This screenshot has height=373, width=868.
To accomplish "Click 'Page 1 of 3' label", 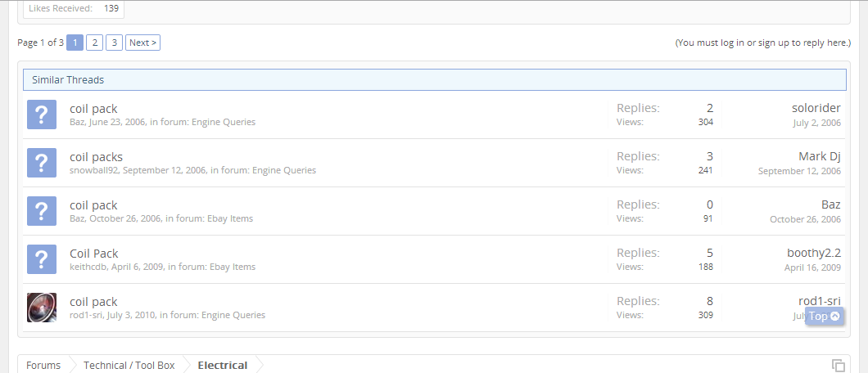I will (40, 43).
